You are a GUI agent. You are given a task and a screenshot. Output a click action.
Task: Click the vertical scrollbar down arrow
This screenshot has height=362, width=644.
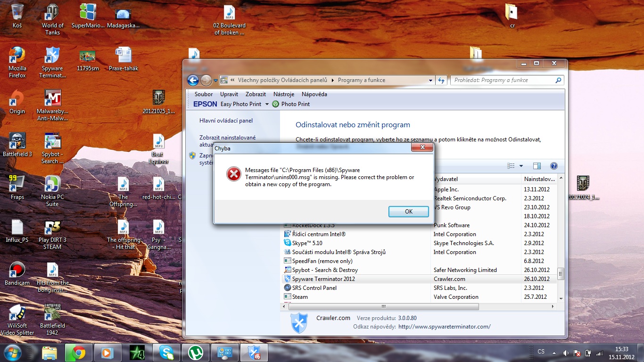coord(561,298)
